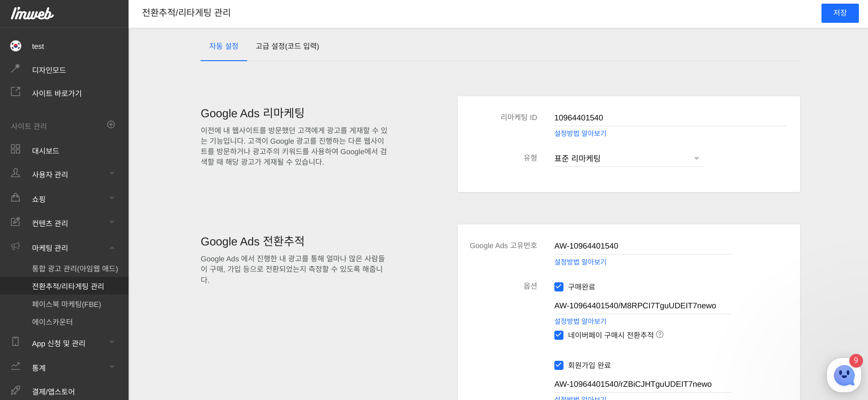Click the 결제/앱스토어 menu label
Viewport: 868px width, 400px height.
point(53,391)
